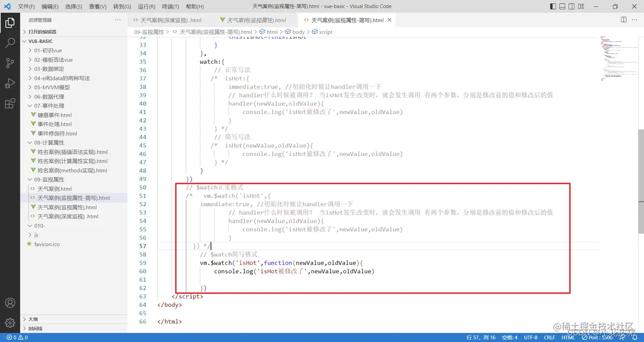Click the errors and warnings status indicator
This screenshot has height=342, width=644.
pos(17,337)
